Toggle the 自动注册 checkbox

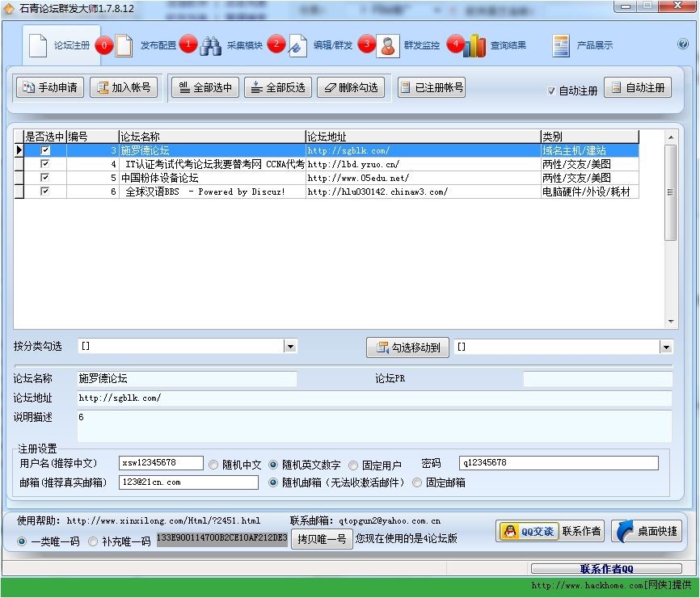tap(551, 91)
